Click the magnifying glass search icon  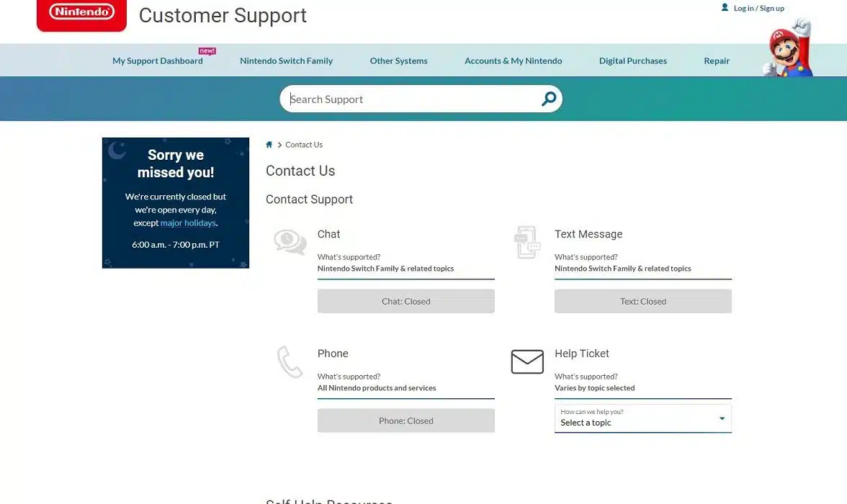coord(549,99)
